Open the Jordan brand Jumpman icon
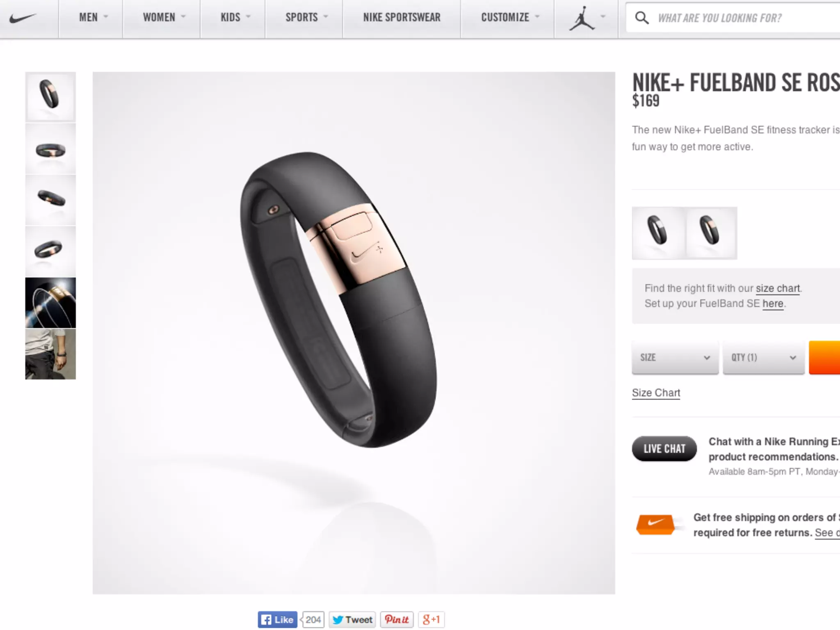 tap(582, 18)
